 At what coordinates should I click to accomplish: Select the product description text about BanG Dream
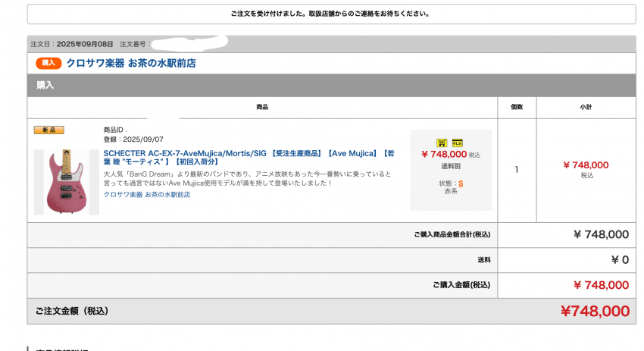tap(247, 178)
